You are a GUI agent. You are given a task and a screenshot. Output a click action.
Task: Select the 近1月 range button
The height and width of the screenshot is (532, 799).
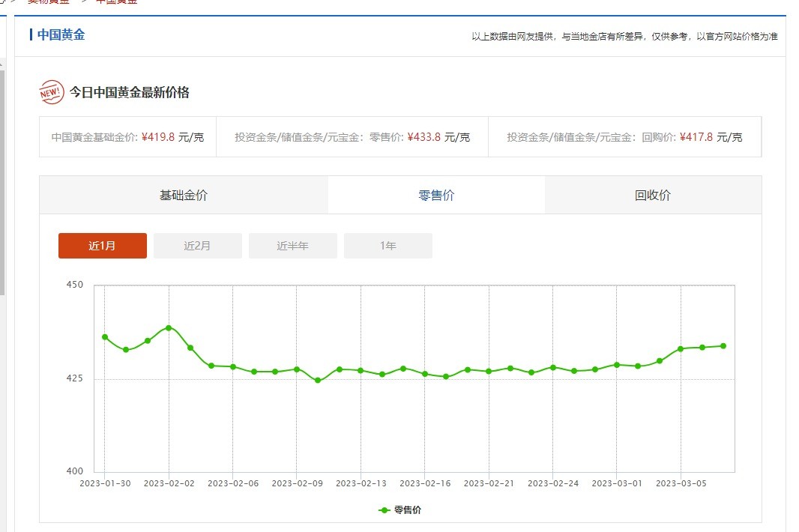click(103, 246)
